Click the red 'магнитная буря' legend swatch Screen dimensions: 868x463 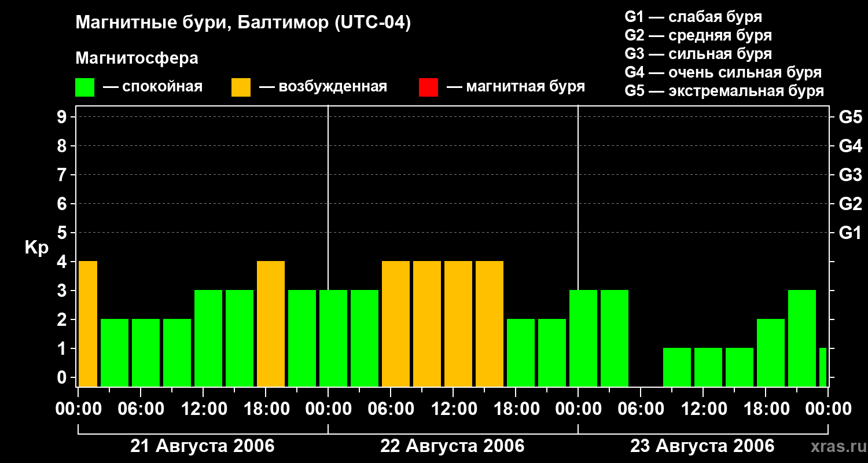pyautogui.click(x=428, y=87)
